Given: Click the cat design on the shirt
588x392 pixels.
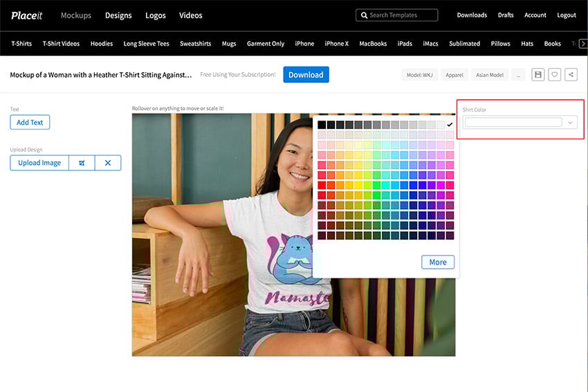Looking at the screenshot, I should tap(290, 260).
